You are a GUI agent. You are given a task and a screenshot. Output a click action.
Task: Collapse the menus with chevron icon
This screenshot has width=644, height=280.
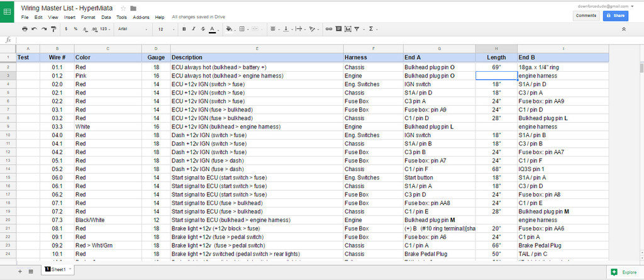(x=623, y=29)
